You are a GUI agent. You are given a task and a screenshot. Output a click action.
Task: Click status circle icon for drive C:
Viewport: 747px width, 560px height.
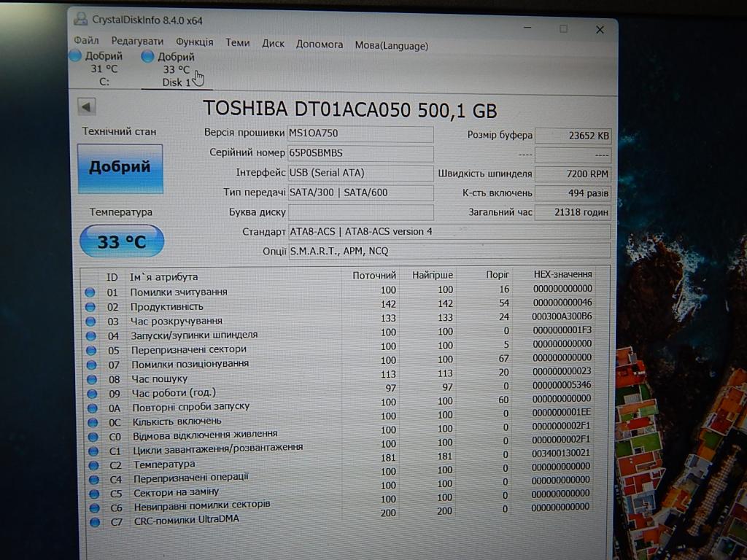pyautogui.click(x=75, y=56)
